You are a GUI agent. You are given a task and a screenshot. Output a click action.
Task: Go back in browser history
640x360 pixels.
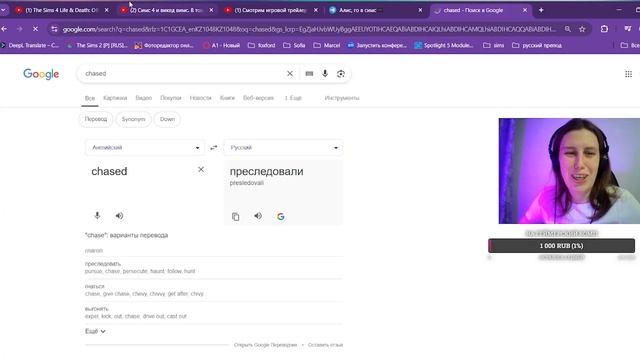[x=4, y=29]
